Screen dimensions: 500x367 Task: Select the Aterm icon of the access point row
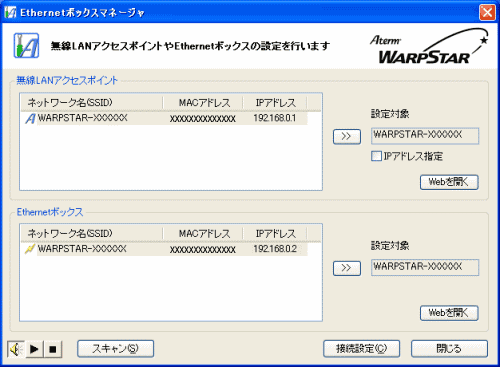click(x=30, y=118)
